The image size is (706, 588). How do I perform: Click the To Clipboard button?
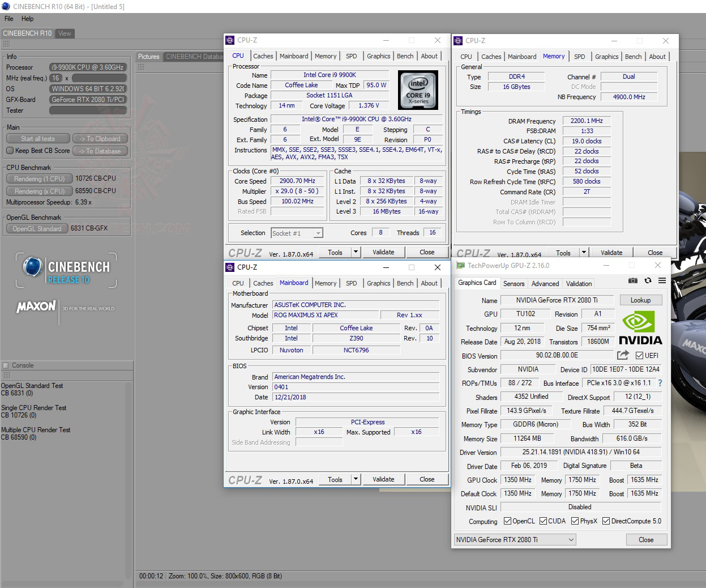tap(100, 139)
